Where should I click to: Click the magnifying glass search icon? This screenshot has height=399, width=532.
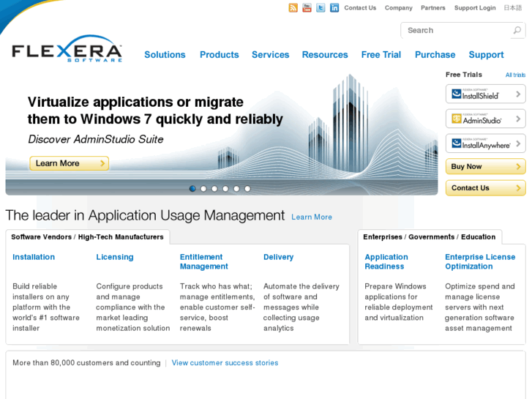[517, 31]
